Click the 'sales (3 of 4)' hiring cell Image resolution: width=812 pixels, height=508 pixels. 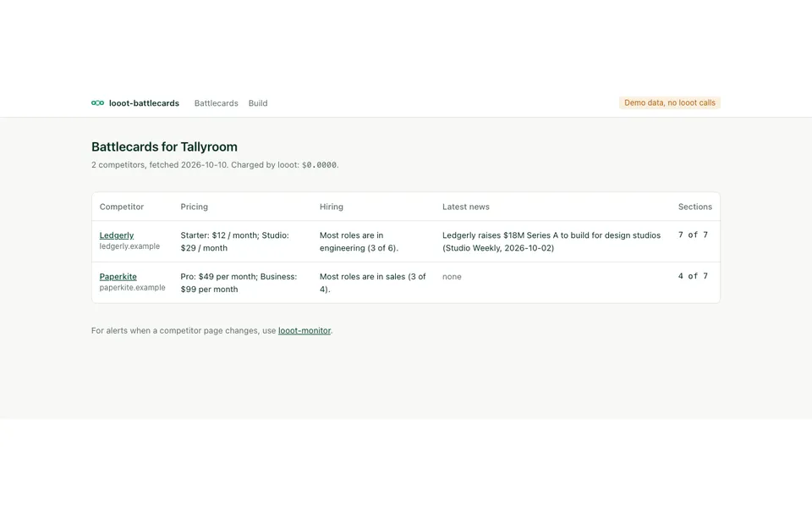pyautogui.click(x=373, y=283)
